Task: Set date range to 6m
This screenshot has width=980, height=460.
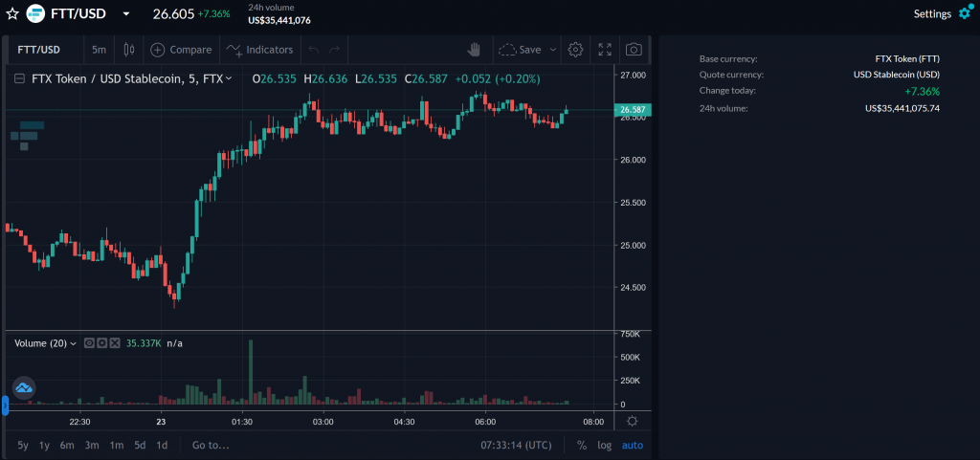Action: point(67,445)
